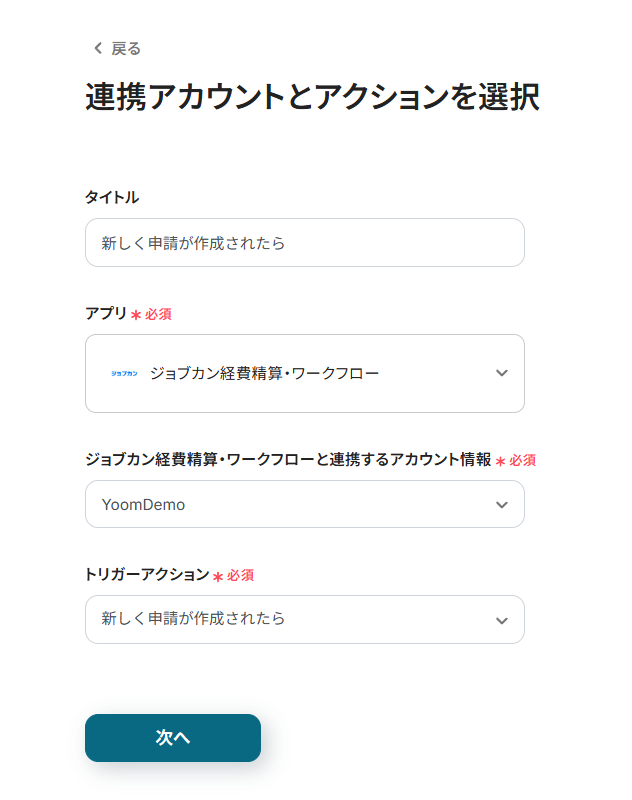Click the red asterisk beside アプリ
Image resolution: width=632 pixels, height=800 pixels.
tap(136, 315)
